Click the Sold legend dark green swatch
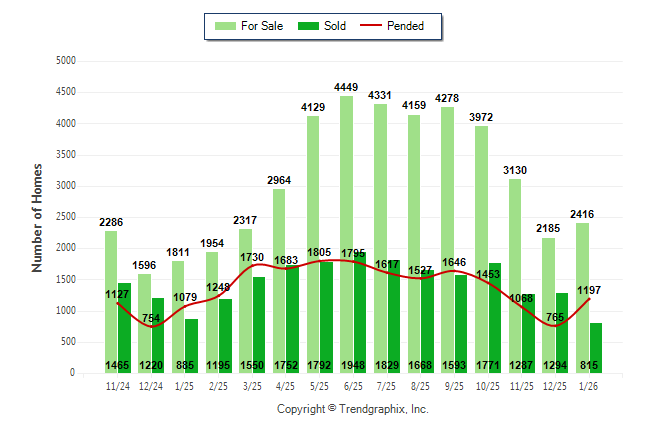The width and height of the screenshot is (646, 434). point(309,26)
